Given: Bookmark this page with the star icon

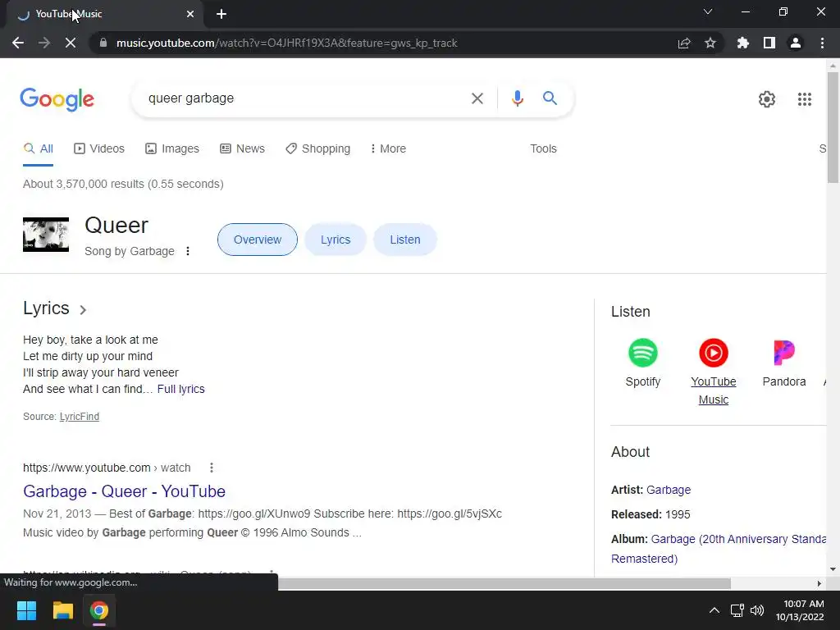Looking at the screenshot, I should coord(710,43).
